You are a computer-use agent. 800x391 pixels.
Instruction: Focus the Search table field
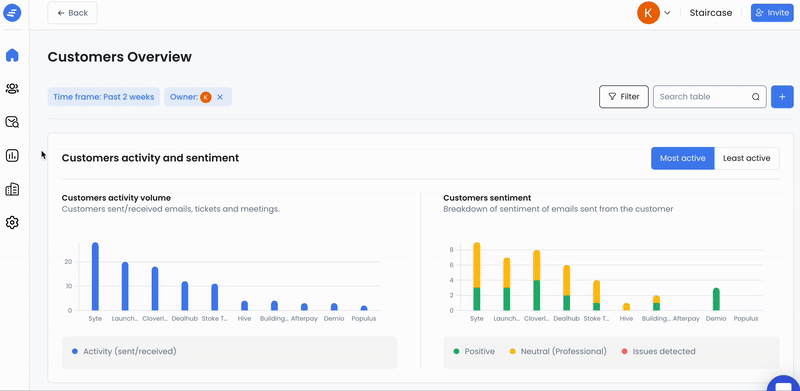pos(710,96)
